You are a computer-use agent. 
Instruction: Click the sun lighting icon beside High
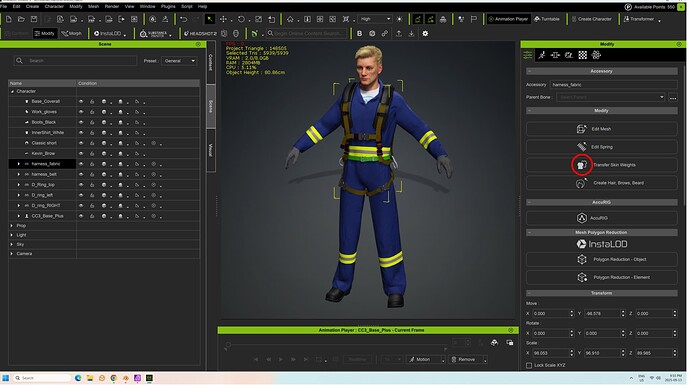pos(400,19)
